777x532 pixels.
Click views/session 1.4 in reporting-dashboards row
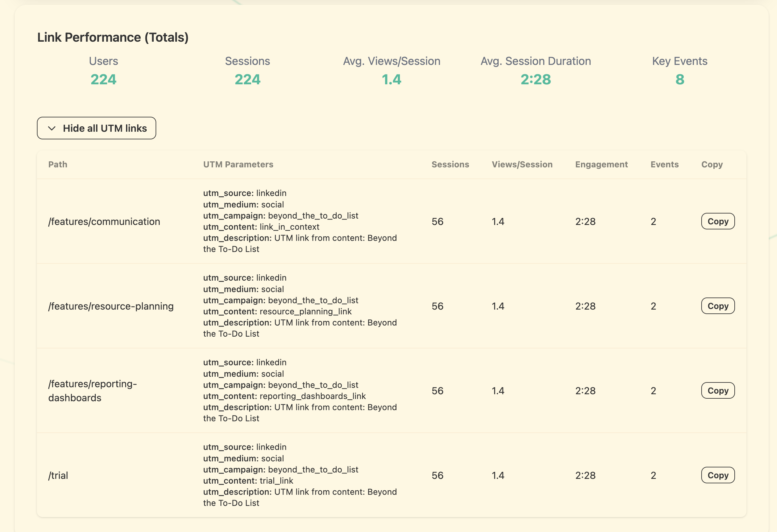[498, 390]
